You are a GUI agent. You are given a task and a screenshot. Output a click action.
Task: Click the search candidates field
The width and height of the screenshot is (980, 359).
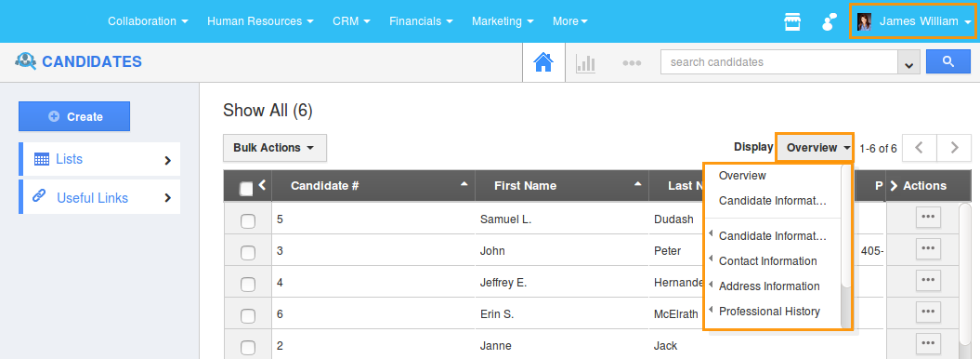click(x=779, y=62)
